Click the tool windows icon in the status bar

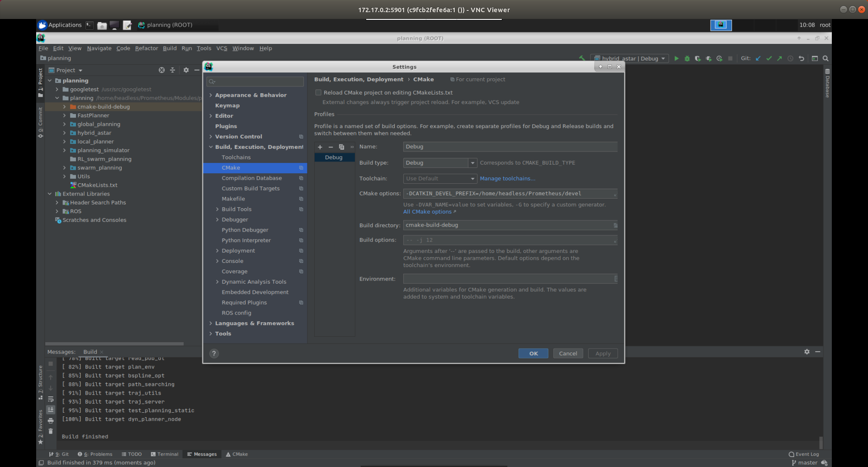tap(41, 462)
